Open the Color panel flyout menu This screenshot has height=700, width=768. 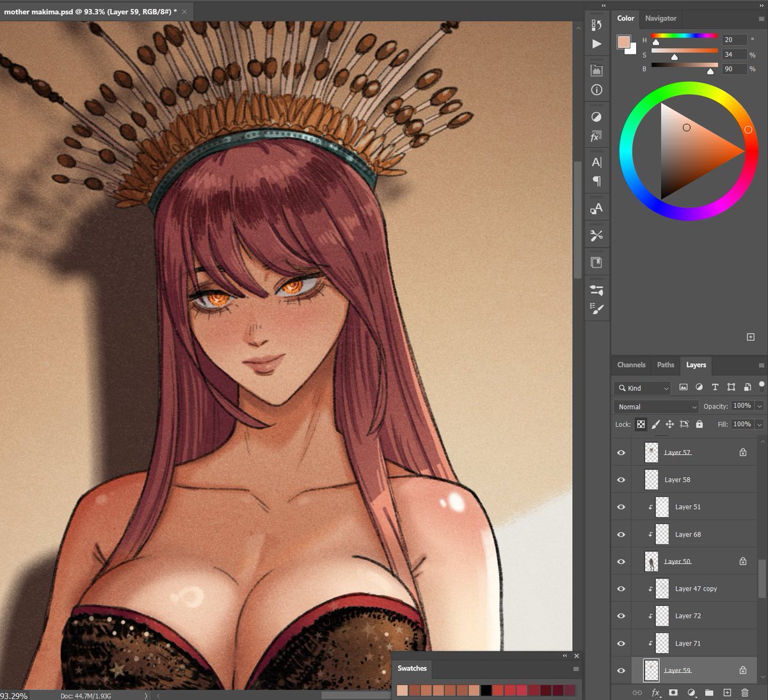[761, 19]
